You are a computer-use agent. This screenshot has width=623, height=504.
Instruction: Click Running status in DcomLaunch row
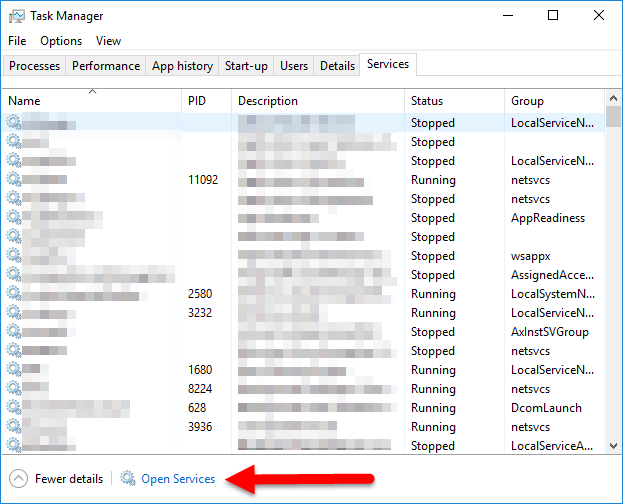(433, 408)
